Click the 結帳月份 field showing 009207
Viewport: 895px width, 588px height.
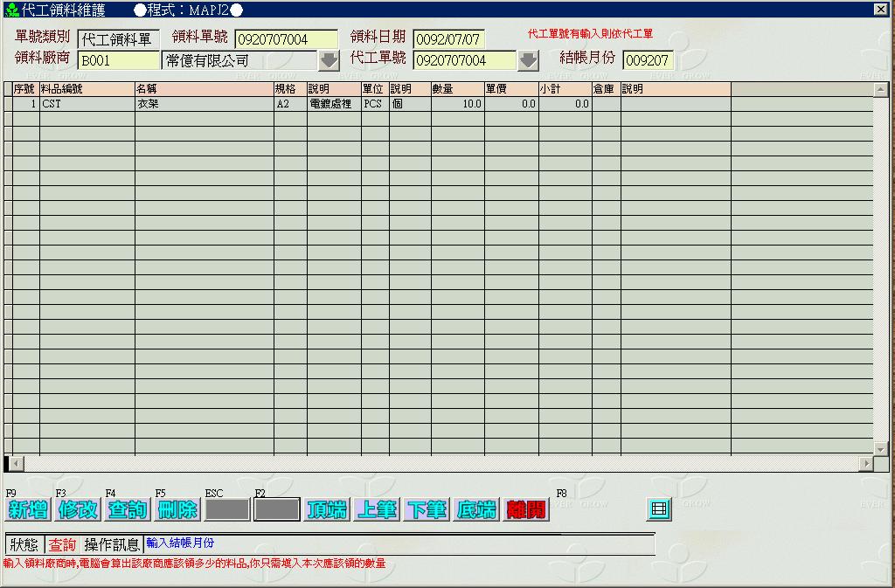[648, 60]
